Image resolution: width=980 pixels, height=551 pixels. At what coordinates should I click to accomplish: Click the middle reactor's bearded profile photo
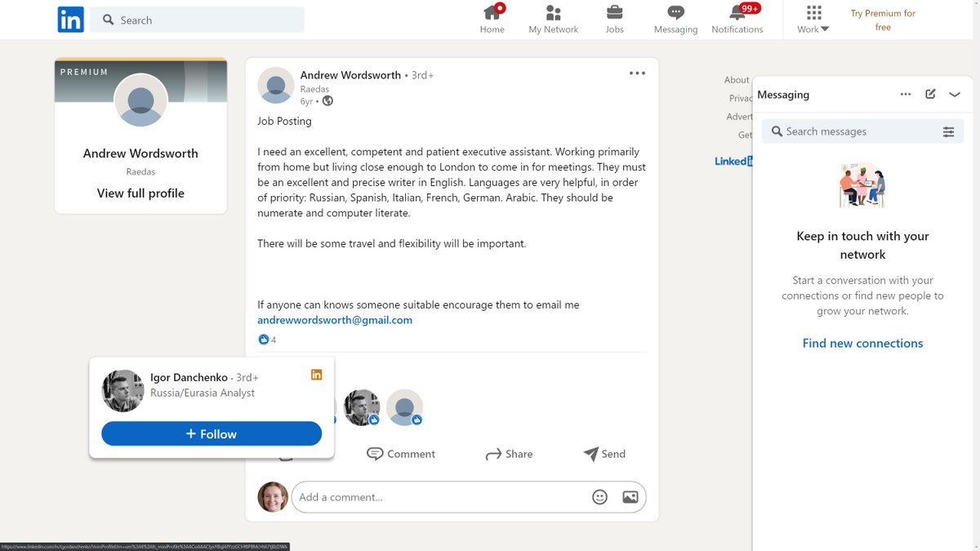click(362, 408)
